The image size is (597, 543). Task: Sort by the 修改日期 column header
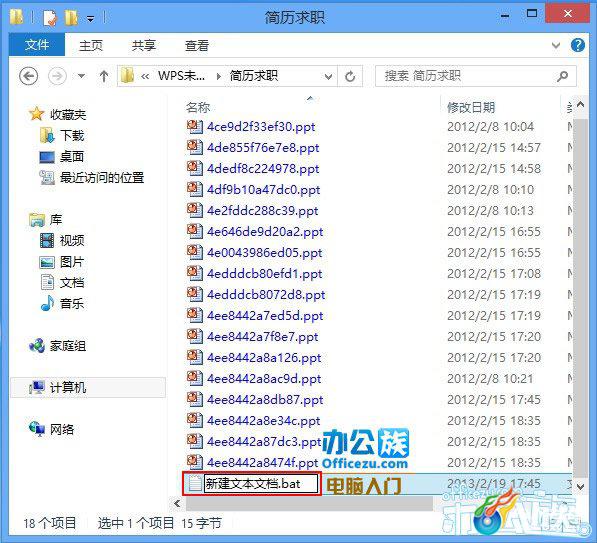coord(471,107)
